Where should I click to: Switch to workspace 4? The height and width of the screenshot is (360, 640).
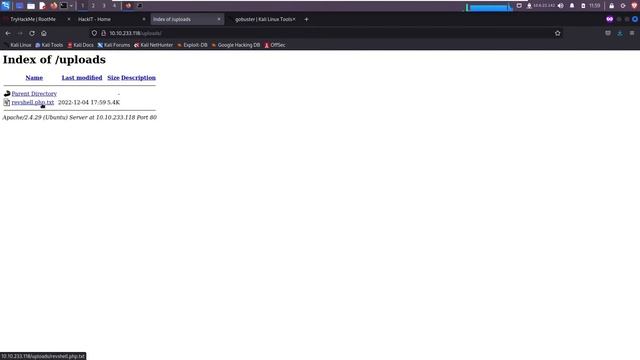coord(114,6)
